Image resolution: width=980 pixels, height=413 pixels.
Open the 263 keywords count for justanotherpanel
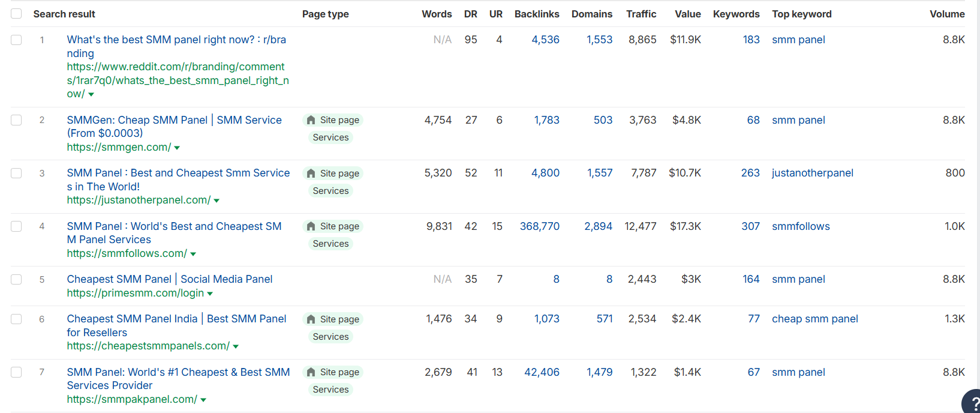pyautogui.click(x=750, y=173)
